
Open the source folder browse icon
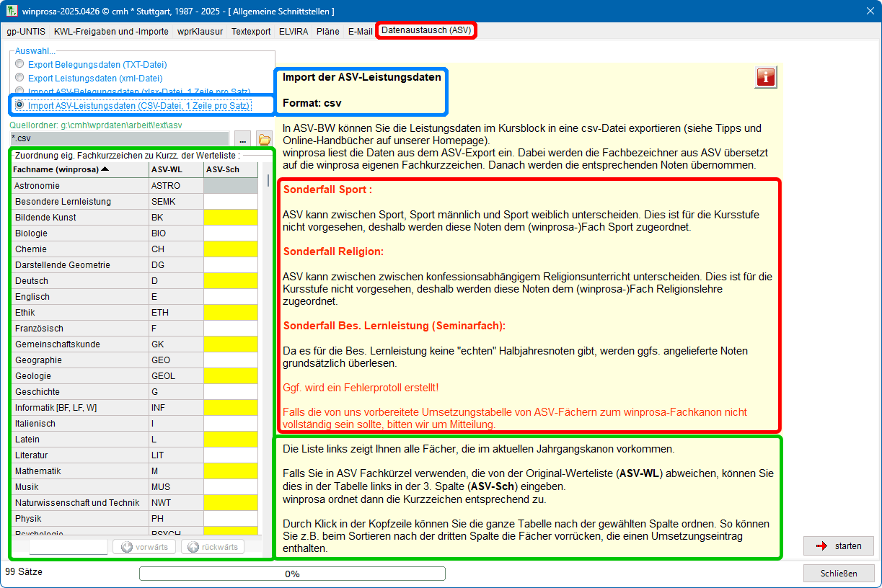(x=264, y=139)
